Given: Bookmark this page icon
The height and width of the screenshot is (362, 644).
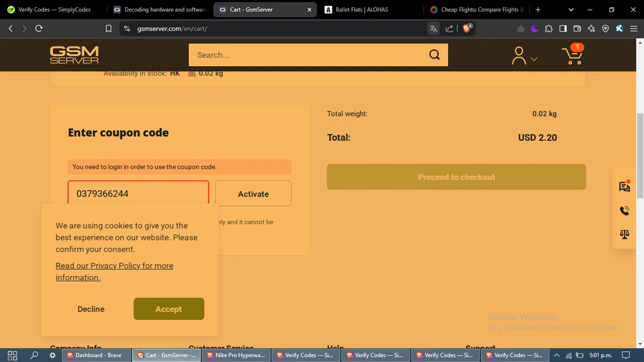Looking at the screenshot, I should [109, 28].
